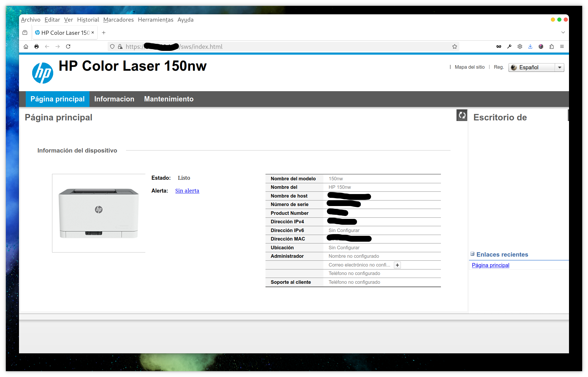Open the Archivo menu
This screenshot has width=588, height=377.
click(x=31, y=20)
